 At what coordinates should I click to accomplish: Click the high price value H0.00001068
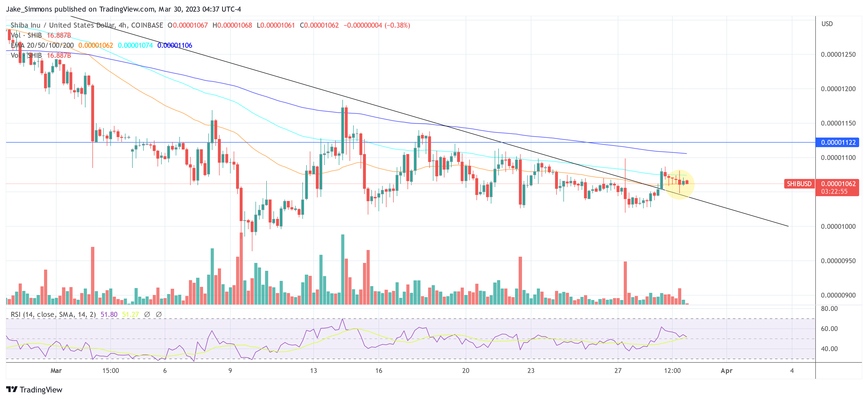click(232, 25)
